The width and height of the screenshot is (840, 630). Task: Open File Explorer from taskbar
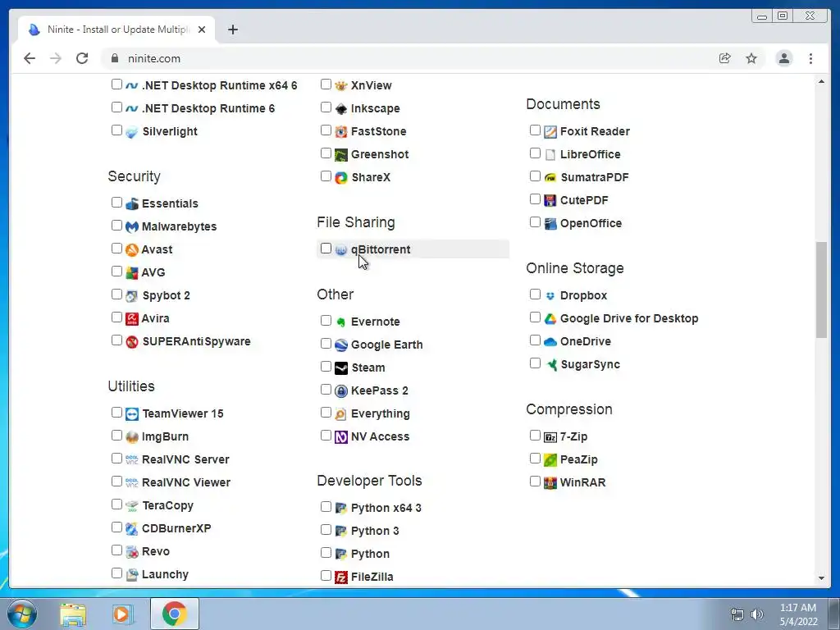point(73,614)
